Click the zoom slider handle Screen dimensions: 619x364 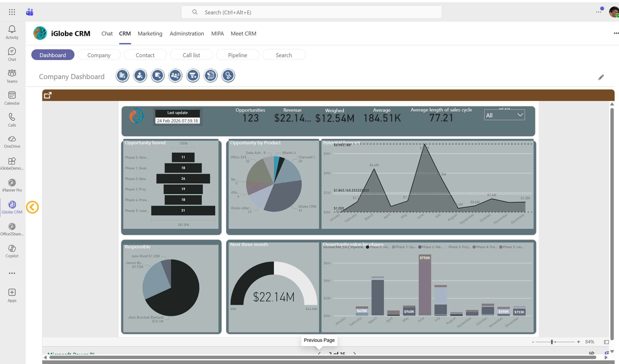[552, 342]
